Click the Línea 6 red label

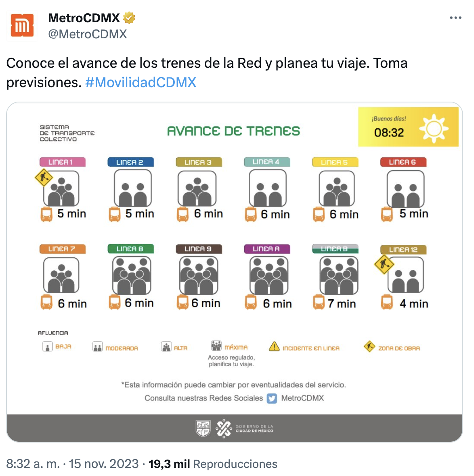pyautogui.click(x=402, y=162)
